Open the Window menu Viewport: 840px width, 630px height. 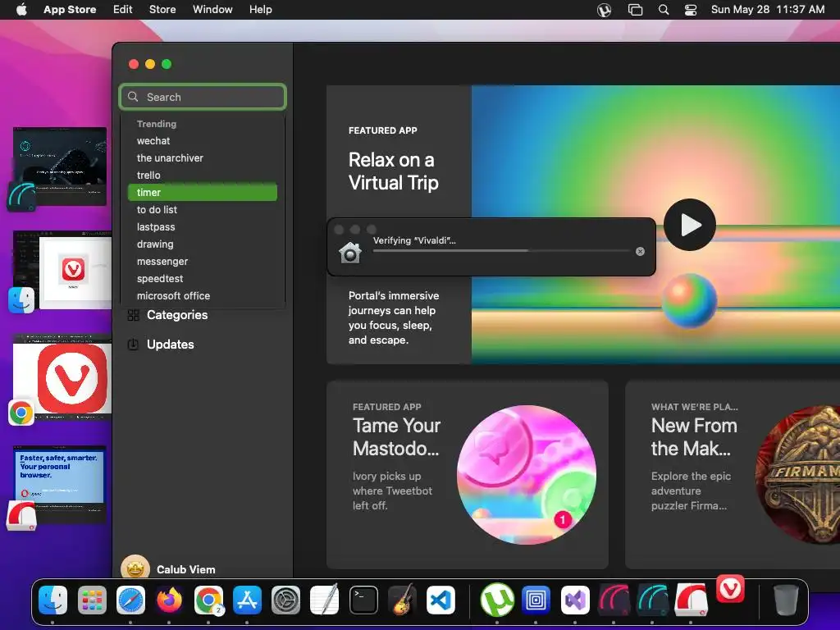(x=212, y=10)
